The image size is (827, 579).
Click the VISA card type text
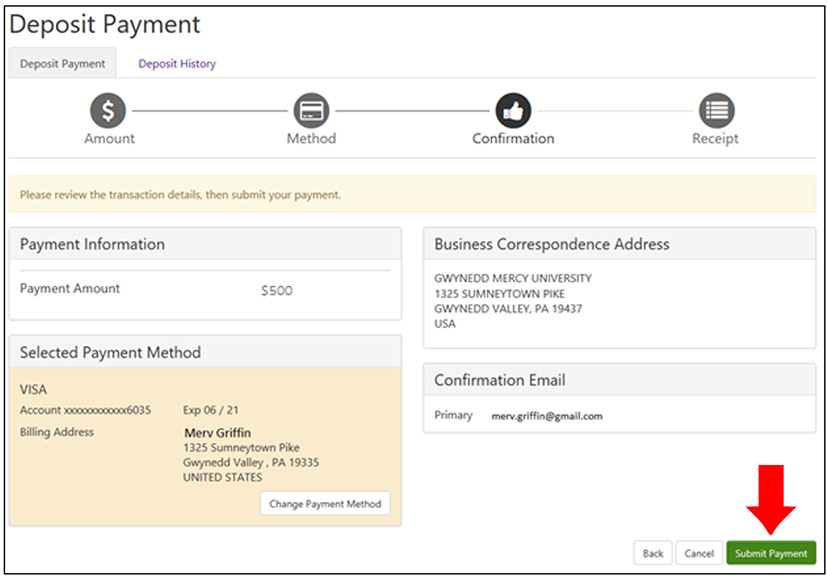(33, 390)
